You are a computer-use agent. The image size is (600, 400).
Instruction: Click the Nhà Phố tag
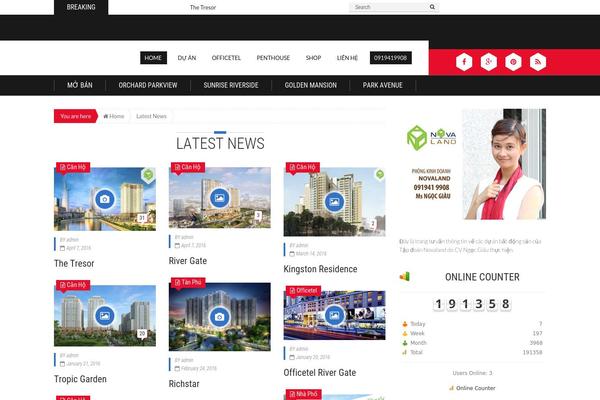pos(303,394)
